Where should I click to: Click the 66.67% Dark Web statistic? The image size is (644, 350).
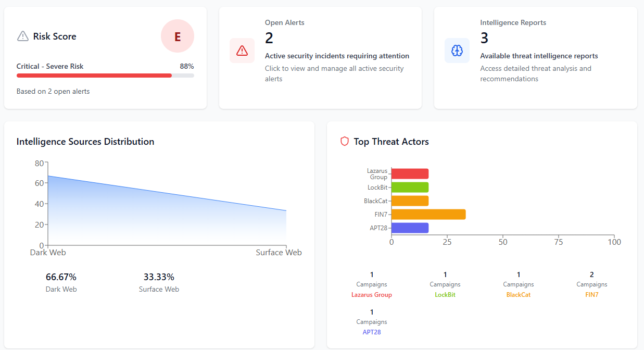[x=61, y=277]
